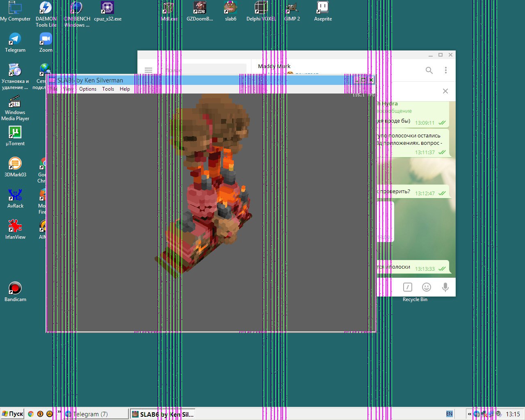Open the Help menu in SLAB6
The image size is (525, 420).
pos(125,89)
